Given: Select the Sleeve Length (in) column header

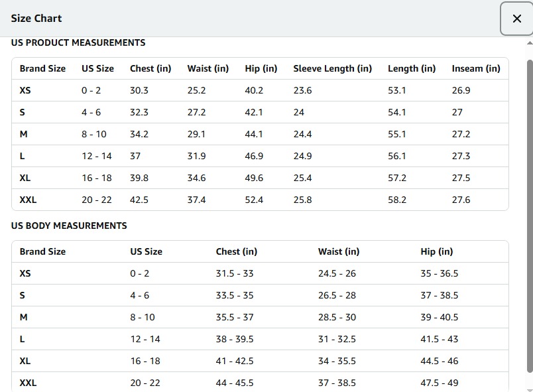Looking at the screenshot, I should (332, 68).
